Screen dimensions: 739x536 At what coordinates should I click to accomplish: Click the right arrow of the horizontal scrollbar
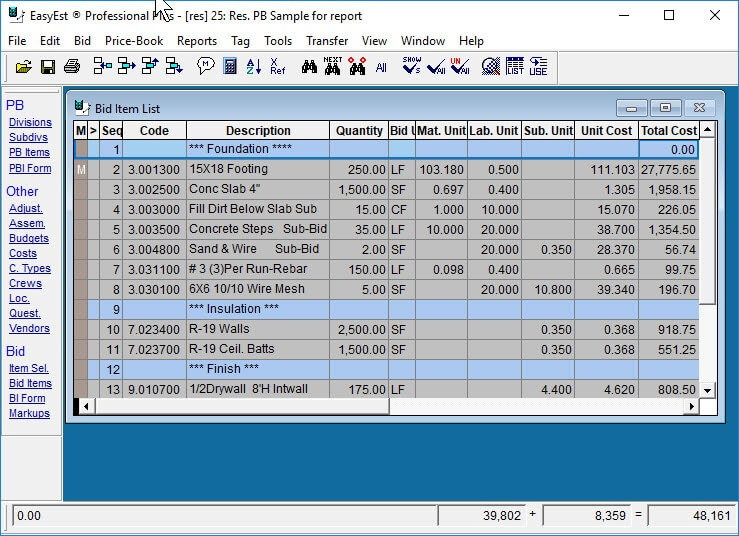click(x=691, y=406)
